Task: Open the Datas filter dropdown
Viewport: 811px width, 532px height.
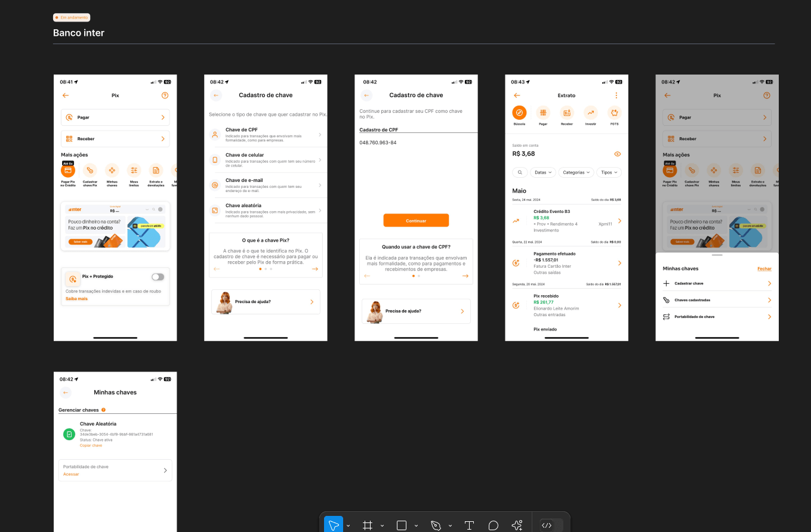Action: [542, 172]
